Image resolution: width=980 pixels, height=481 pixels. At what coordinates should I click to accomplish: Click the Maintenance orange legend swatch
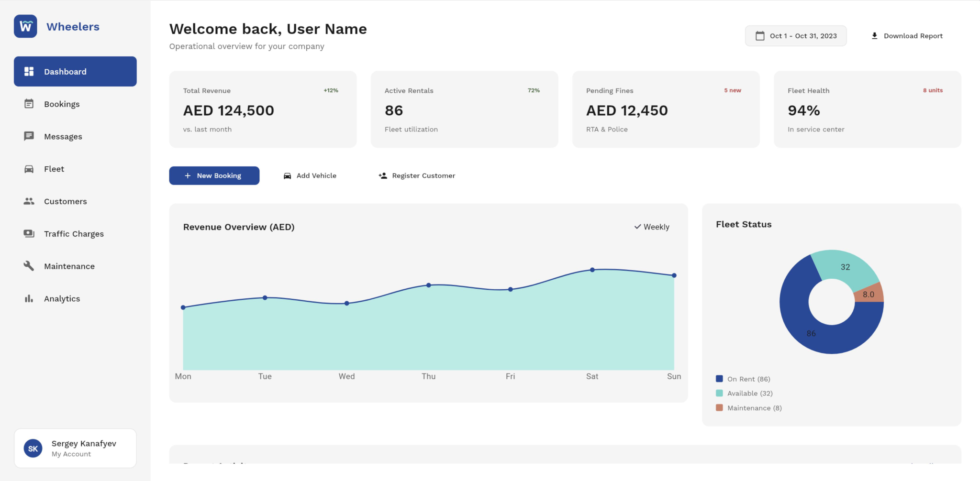pos(719,408)
